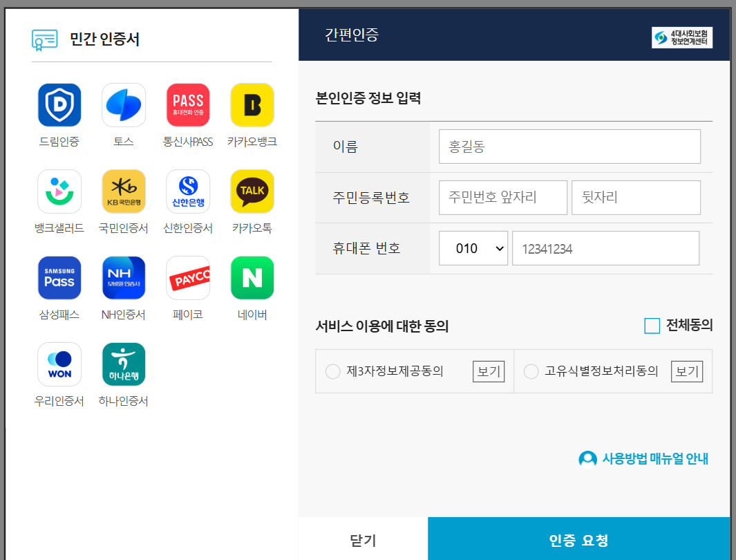This screenshot has height=560, width=736.
Task: Open the 사용방법 매뉴얼 안내 link
Action: click(x=655, y=459)
